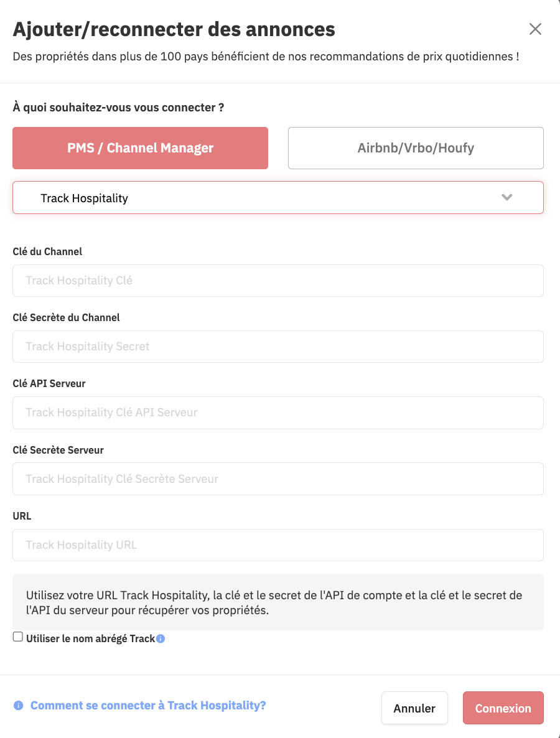
Task: Open Comment se connecter à Track Hospitality link
Action: [148, 706]
